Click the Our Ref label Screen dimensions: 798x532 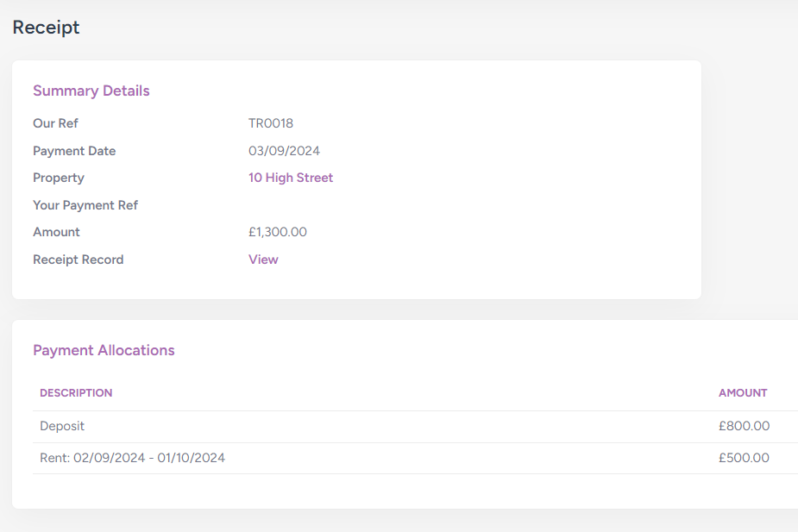55,123
